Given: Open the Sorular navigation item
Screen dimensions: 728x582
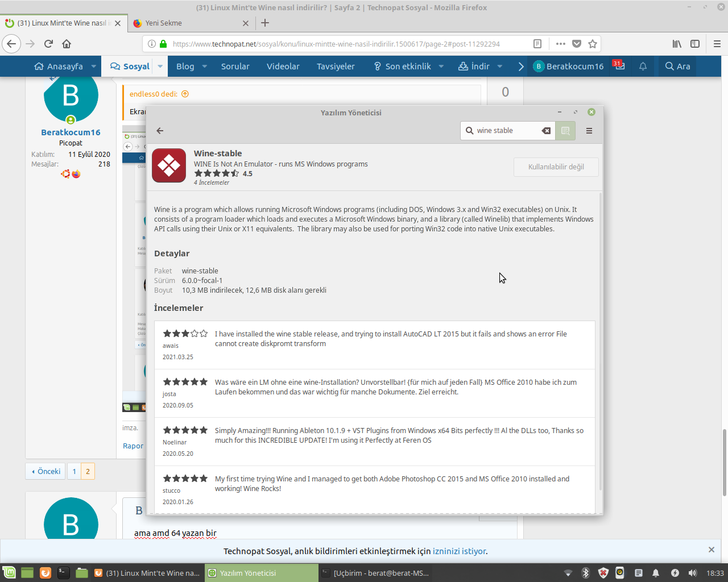Looking at the screenshot, I should point(235,66).
